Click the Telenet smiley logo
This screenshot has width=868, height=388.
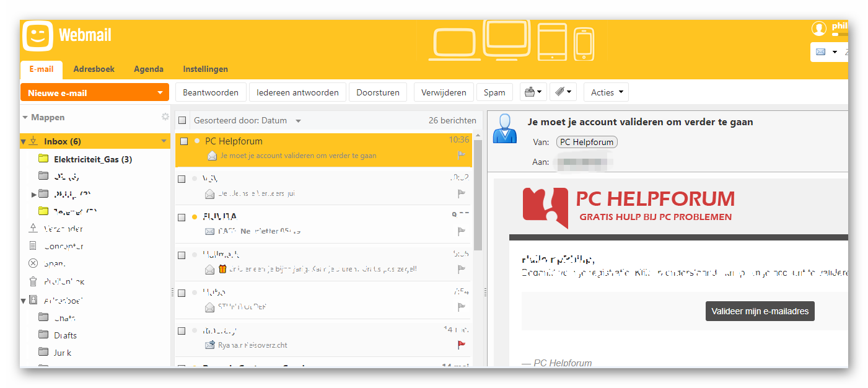(x=38, y=35)
